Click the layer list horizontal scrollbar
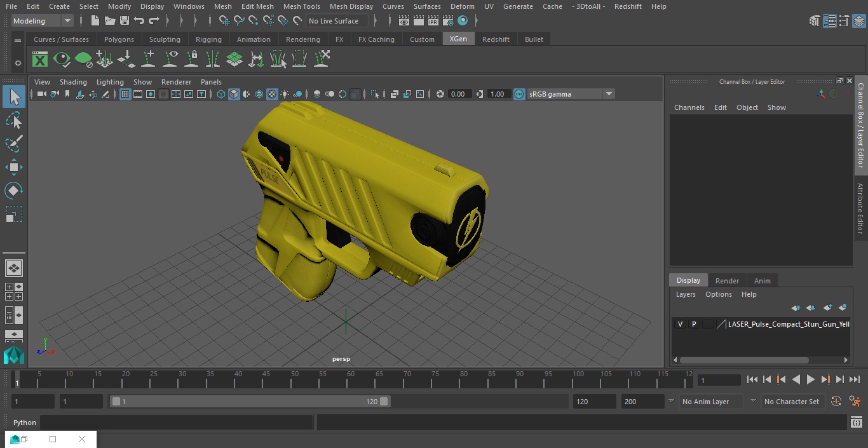868x448 pixels. tap(744, 360)
